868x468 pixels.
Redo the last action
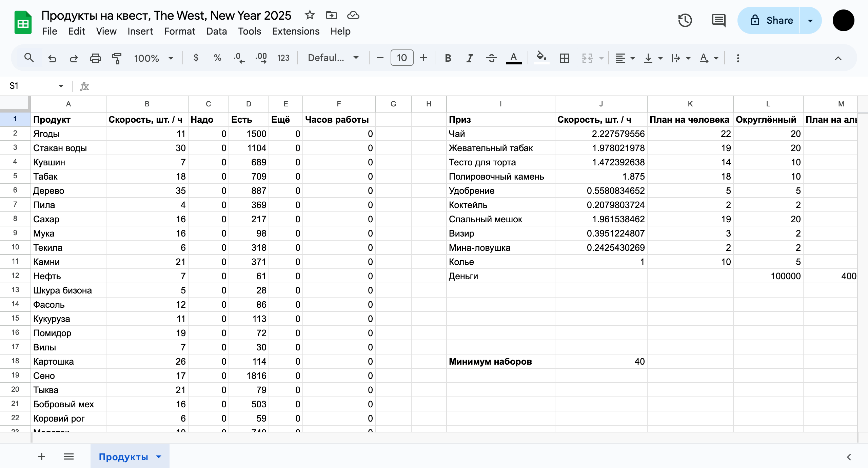(x=74, y=58)
